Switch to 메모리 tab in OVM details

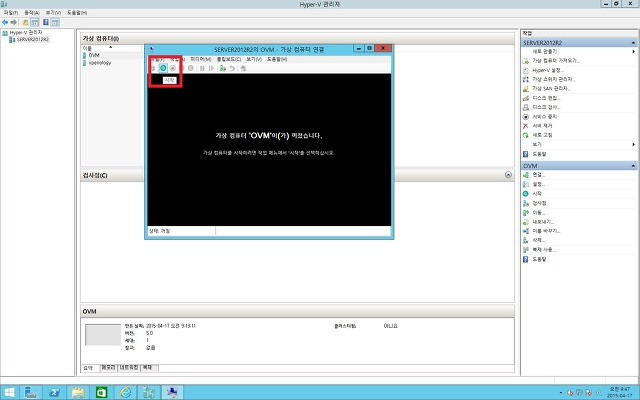click(109, 368)
